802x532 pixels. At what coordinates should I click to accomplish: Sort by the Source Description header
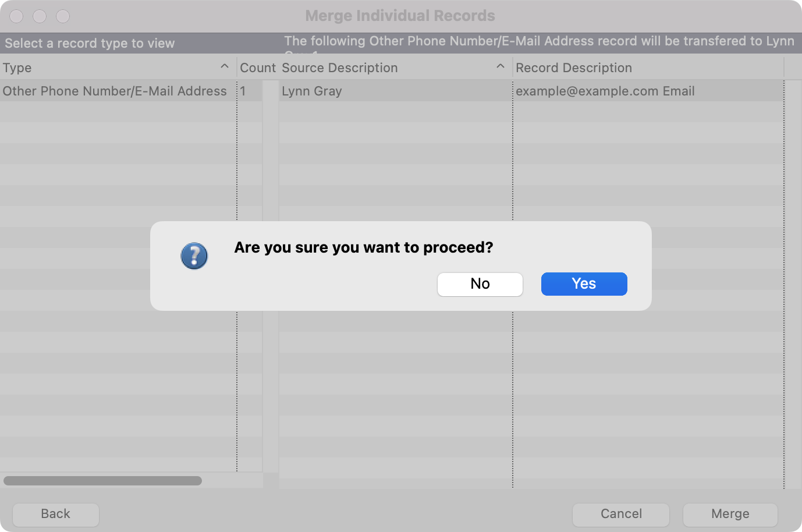pyautogui.click(x=339, y=68)
